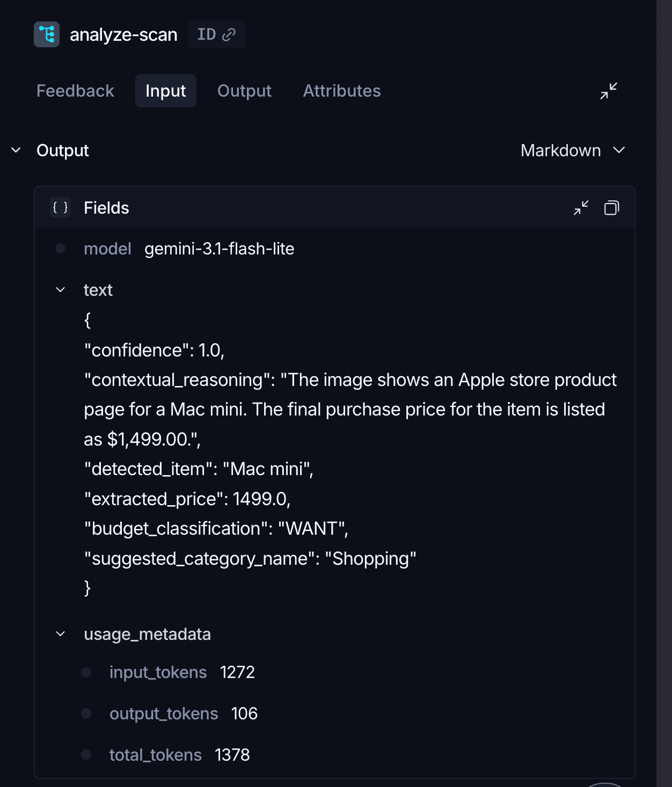Screen dimensions: 672x787
Task: Collapse the text field chevron
Action: (61, 290)
